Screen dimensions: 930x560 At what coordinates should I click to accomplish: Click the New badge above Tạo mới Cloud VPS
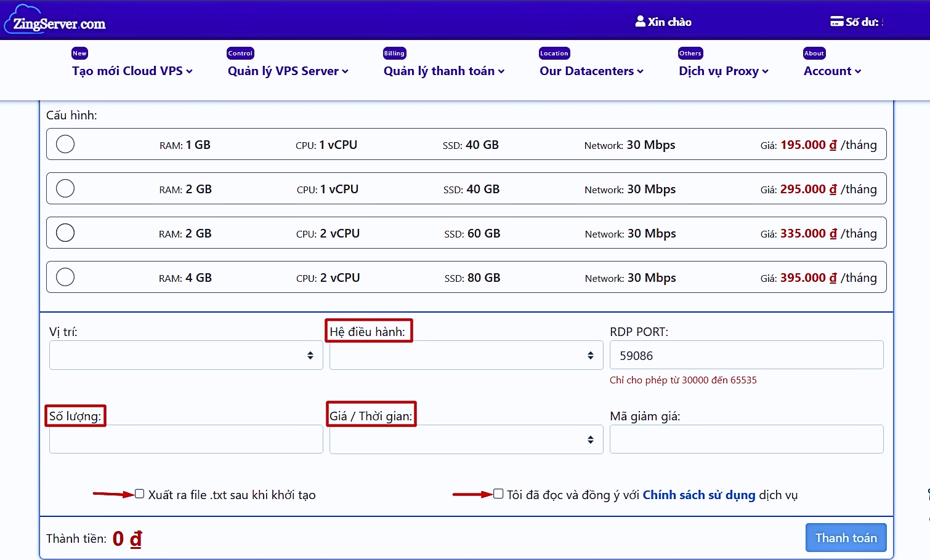[x=79, y=54]
